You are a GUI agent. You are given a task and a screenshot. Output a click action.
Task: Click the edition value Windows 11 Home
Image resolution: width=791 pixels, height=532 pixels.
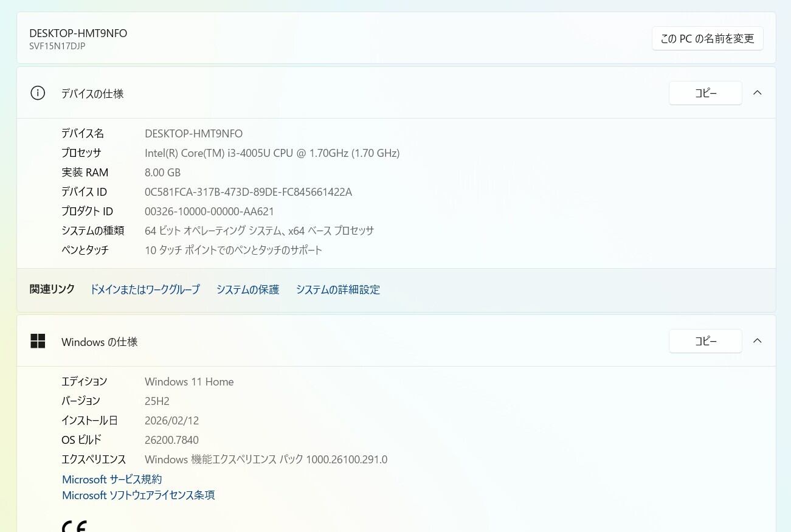tap(189, 382)
